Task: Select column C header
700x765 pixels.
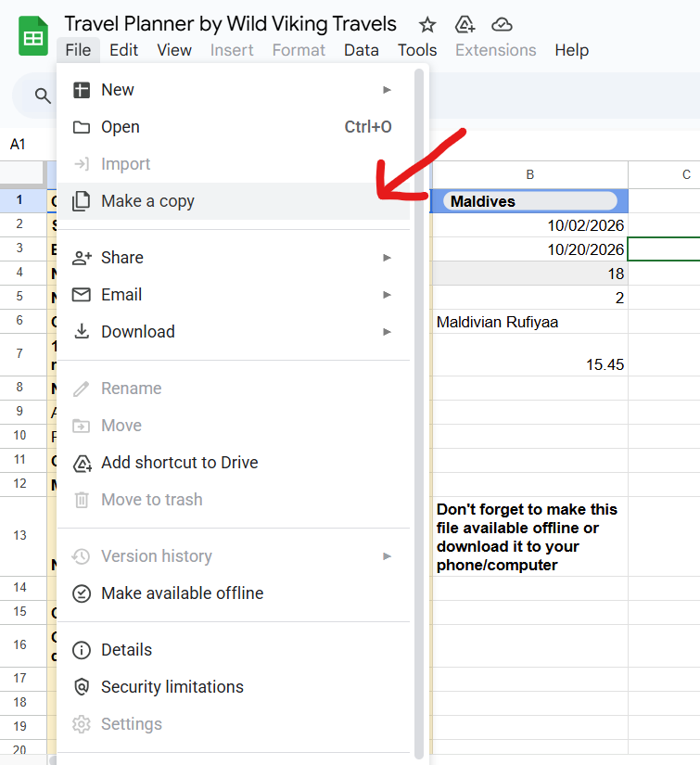Action: [x=686, y=174]
